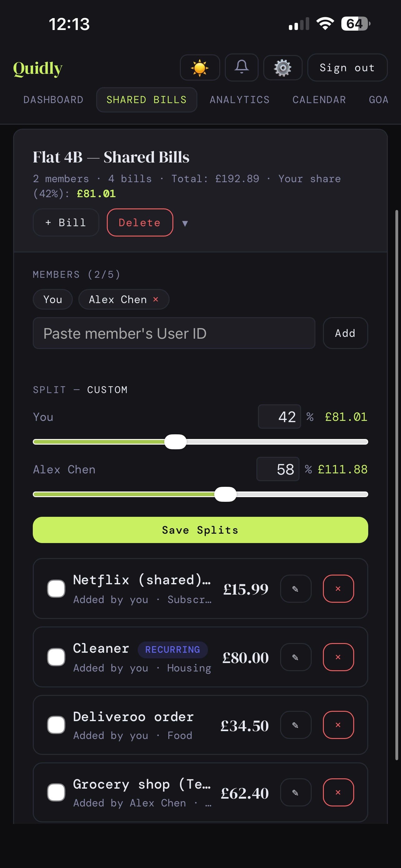Edit the Netflix bill with the pencil icon
Viewport: 401px width, 868px height.
(295, 588)
